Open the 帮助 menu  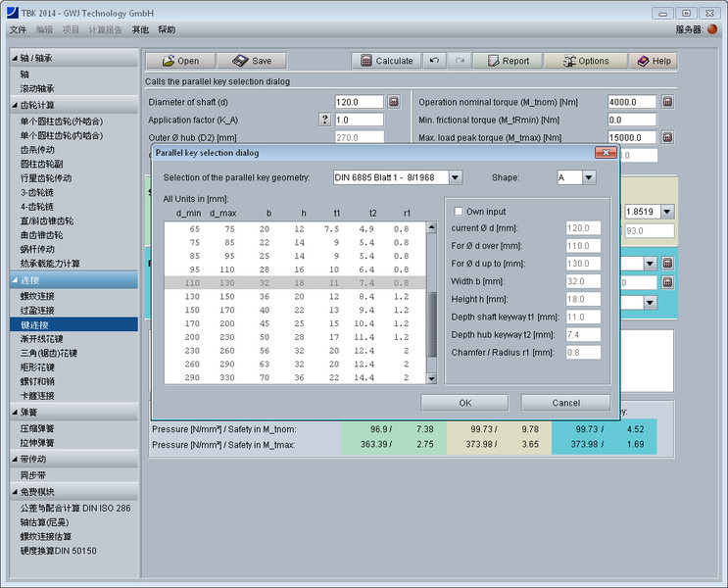[x=167, y=29]
